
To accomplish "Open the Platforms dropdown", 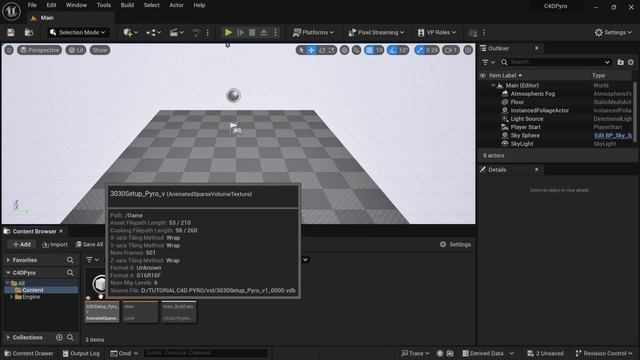I will pyautogui.click(x=313, y=32).
